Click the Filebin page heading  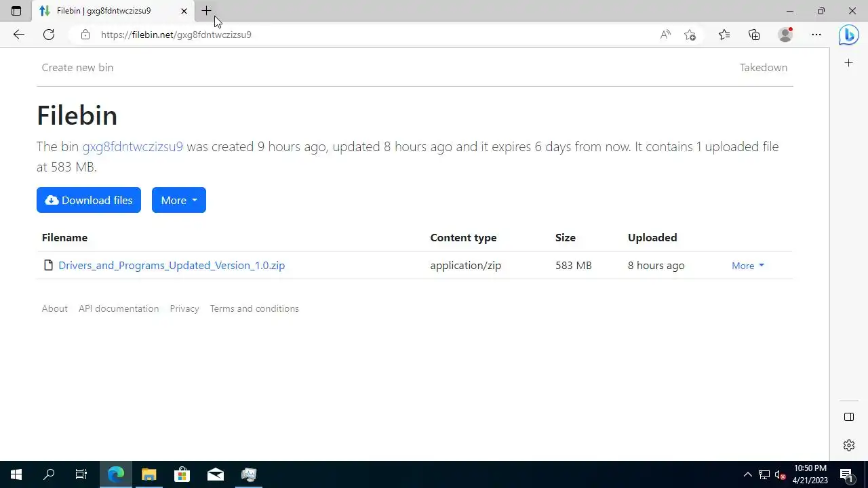tap(77, 115)
